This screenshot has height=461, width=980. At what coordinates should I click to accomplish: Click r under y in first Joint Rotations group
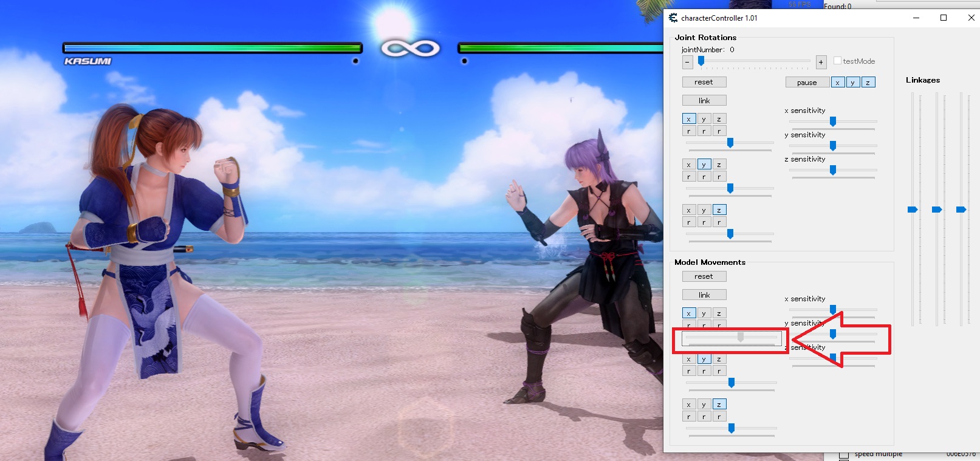704,131
